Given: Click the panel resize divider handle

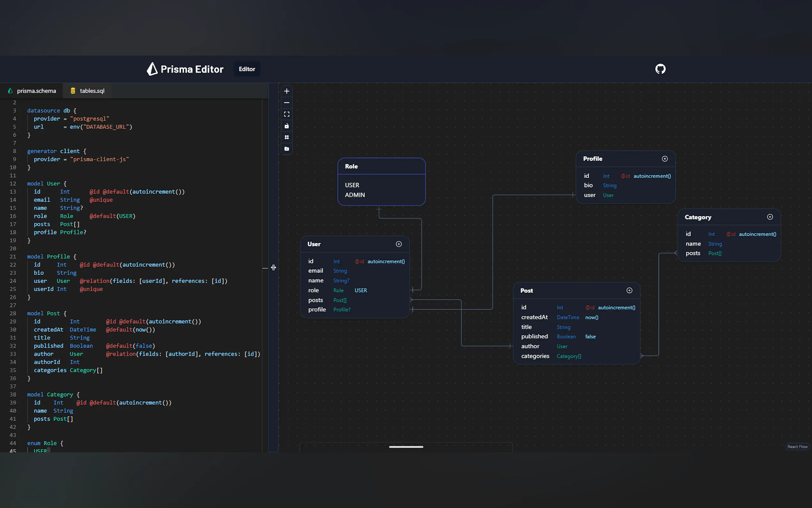Looking at the screenshot, I should pos(273,267).
